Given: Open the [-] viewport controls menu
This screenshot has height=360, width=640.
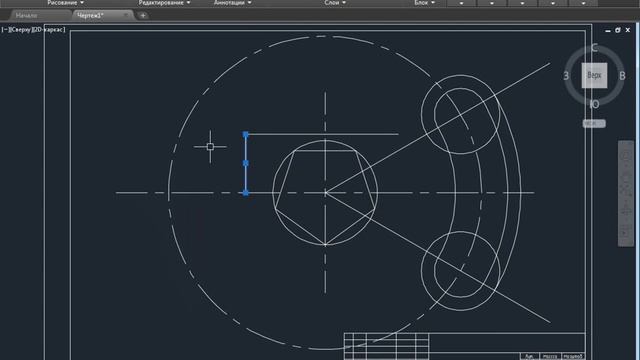Looking at the screenshot, I should point(4,29).
